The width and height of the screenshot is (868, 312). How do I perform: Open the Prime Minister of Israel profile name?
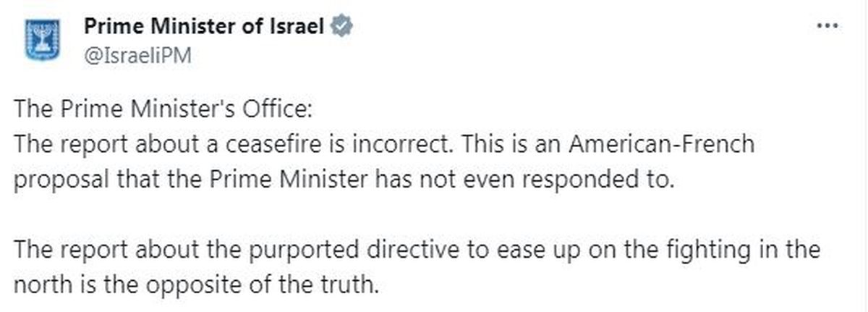click(205, 27)
